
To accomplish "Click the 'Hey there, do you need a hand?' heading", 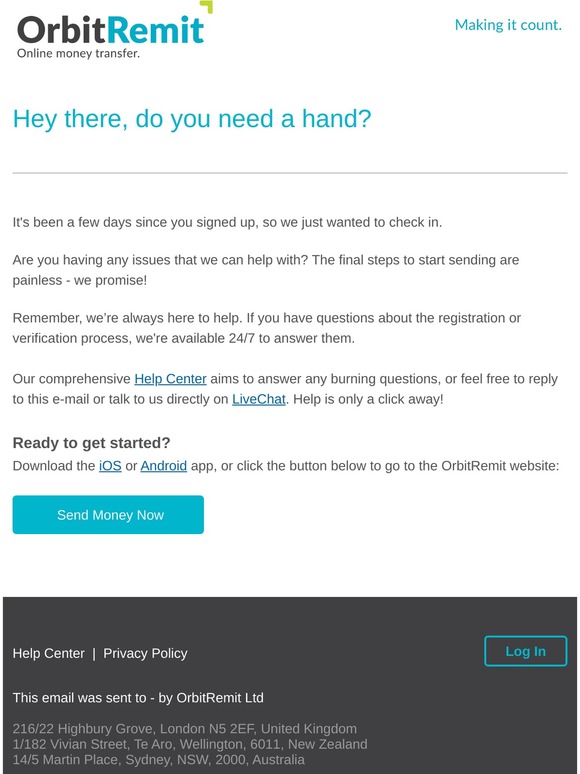I will tap(192, 119).
